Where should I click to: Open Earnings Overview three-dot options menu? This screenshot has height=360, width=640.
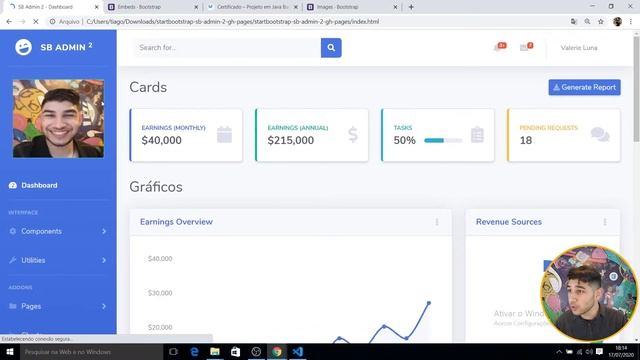(437, 222)
